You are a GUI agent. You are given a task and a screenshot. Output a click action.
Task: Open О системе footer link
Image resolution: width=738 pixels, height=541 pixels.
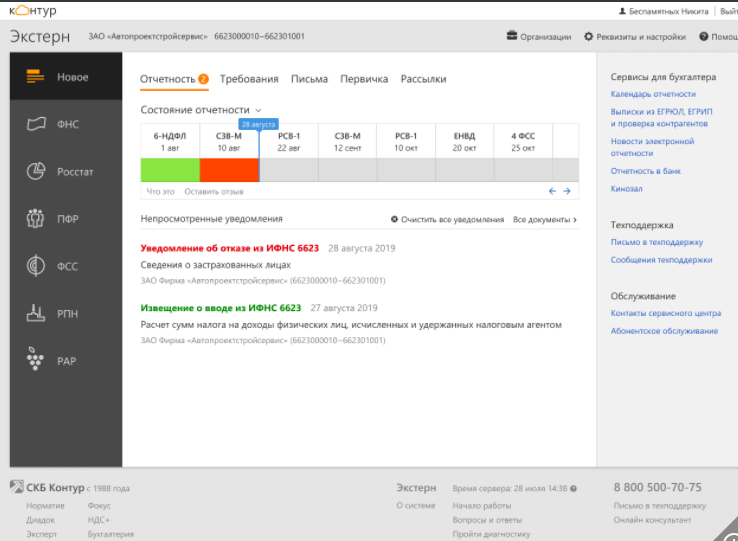[x=416, y=506]
